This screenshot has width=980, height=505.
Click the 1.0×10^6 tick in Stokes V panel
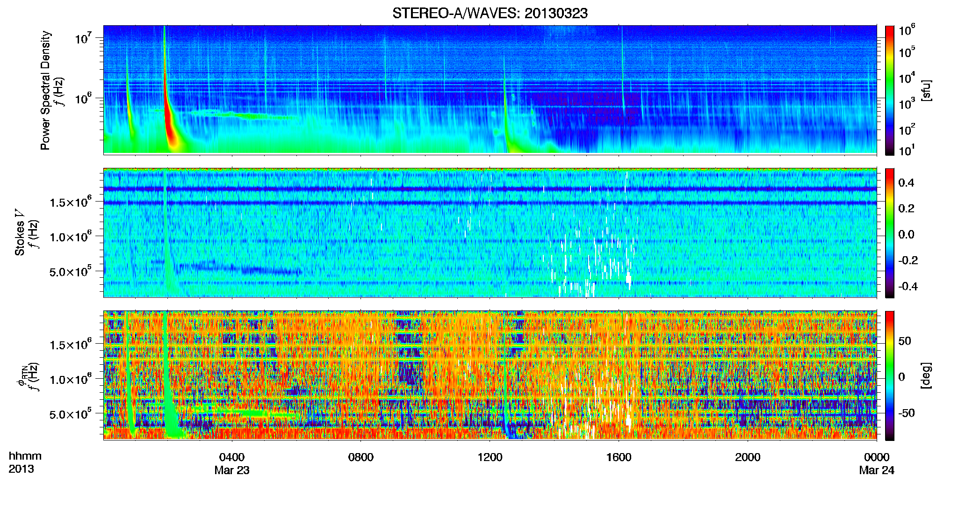71,236
